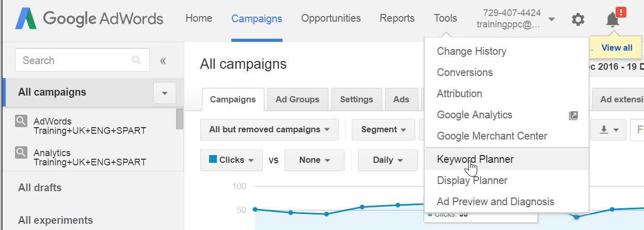Click the blue Clicks color swatch
This screenshot has width=644, height=230.
pos(213,160)
